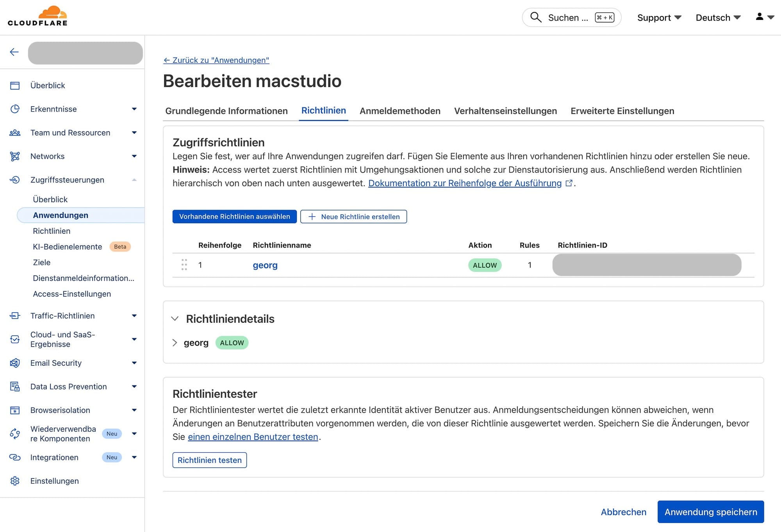Click the Data Loss Prevention icon
The width and height of the screenshot is (781, 532).
click(15, 387)
